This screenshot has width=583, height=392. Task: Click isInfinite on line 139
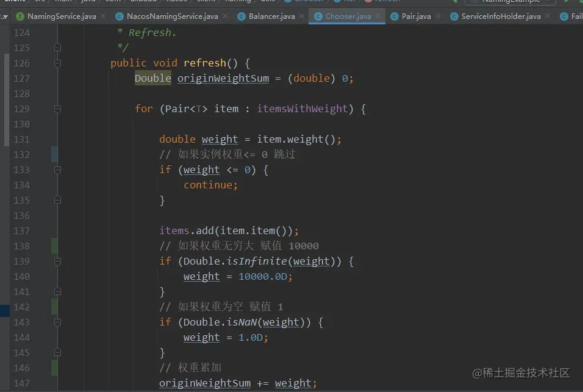point(257,261)
